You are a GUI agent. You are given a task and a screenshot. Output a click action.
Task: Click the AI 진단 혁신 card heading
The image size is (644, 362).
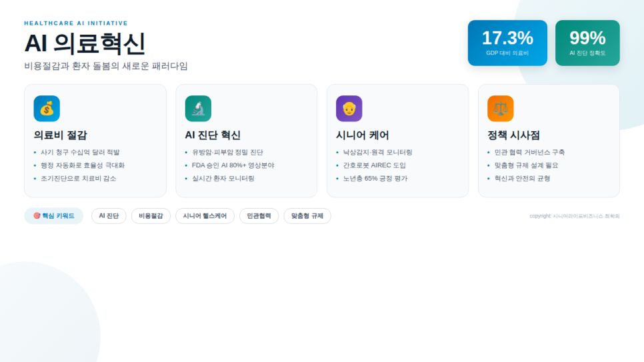coord(213,135)
